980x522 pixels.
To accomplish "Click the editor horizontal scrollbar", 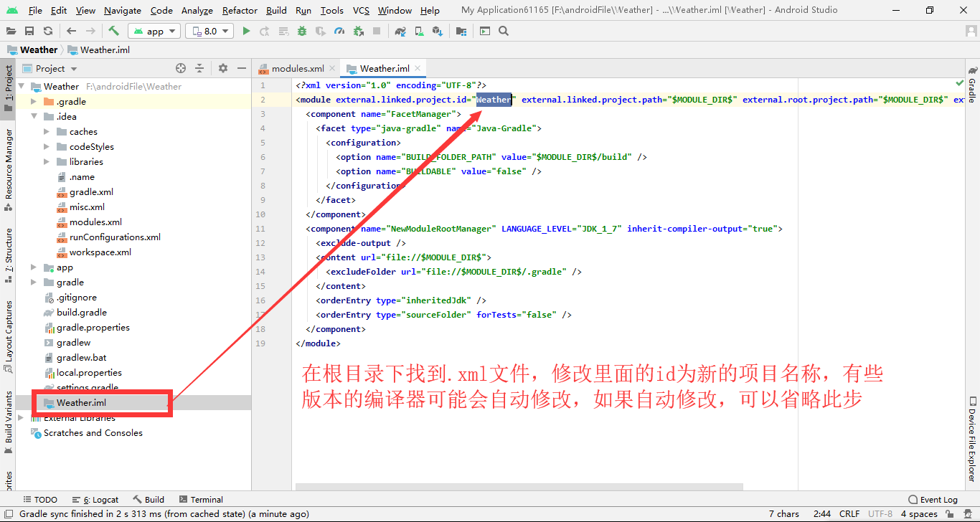I will click(519, 487).
